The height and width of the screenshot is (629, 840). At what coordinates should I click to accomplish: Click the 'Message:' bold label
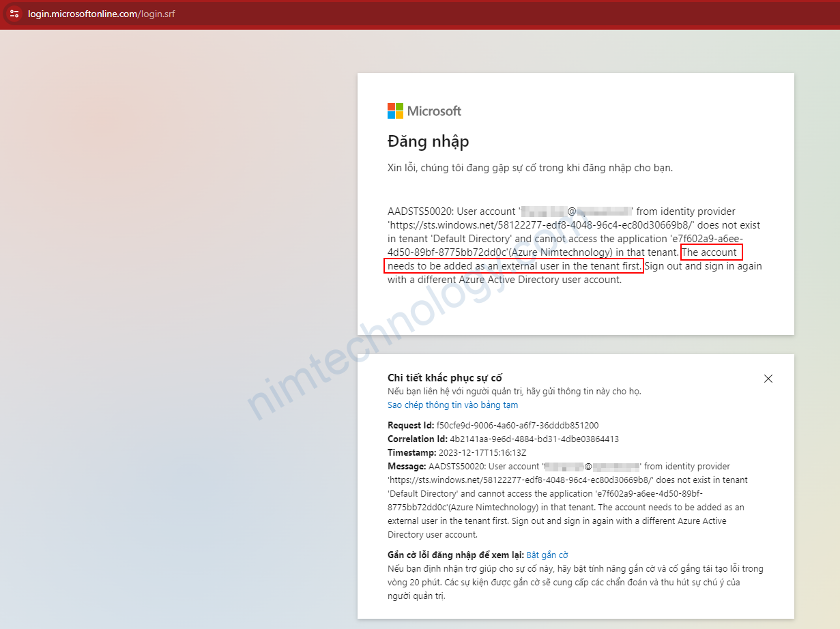coord(407,467)
